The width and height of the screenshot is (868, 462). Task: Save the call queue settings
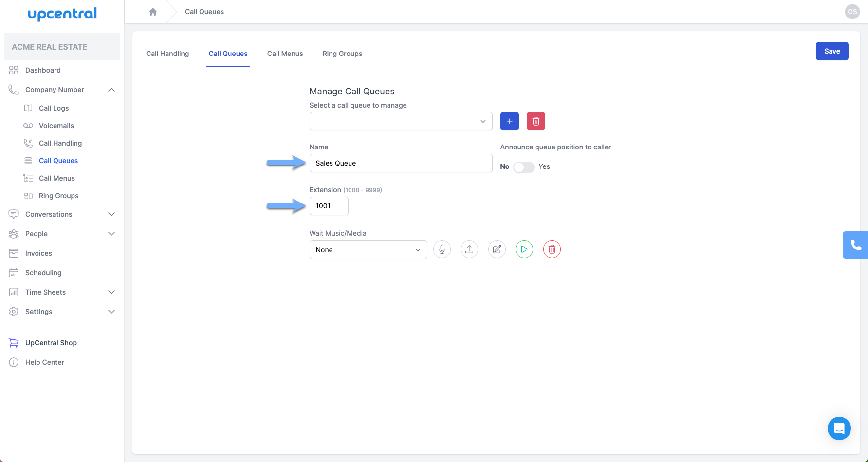pyautogui.click(x=831, y=51)
